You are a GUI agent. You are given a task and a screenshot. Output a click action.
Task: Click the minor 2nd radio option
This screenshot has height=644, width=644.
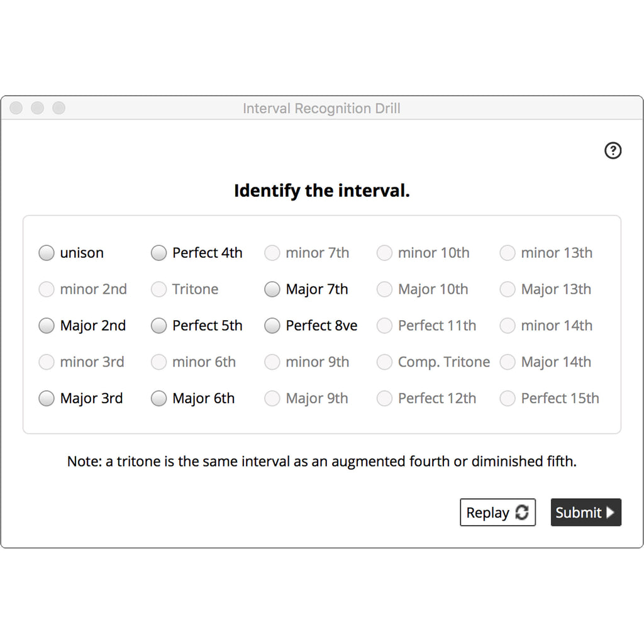tap(47, 289)
